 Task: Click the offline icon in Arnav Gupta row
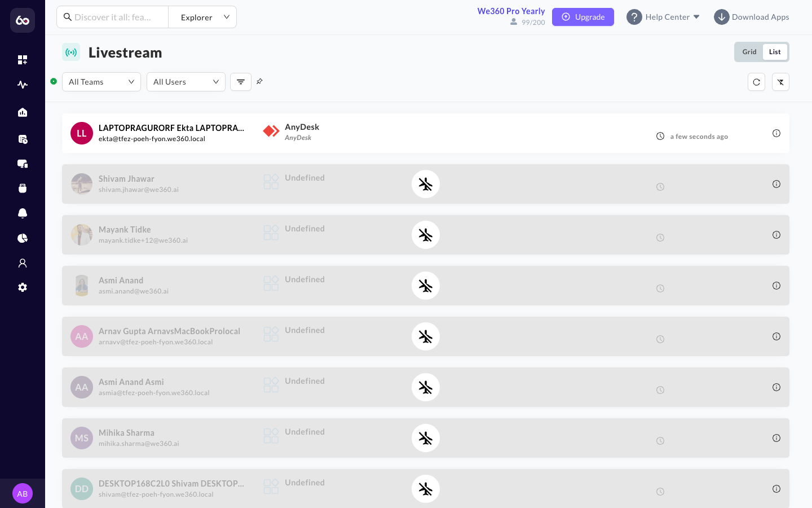click(x=426, y=336)
